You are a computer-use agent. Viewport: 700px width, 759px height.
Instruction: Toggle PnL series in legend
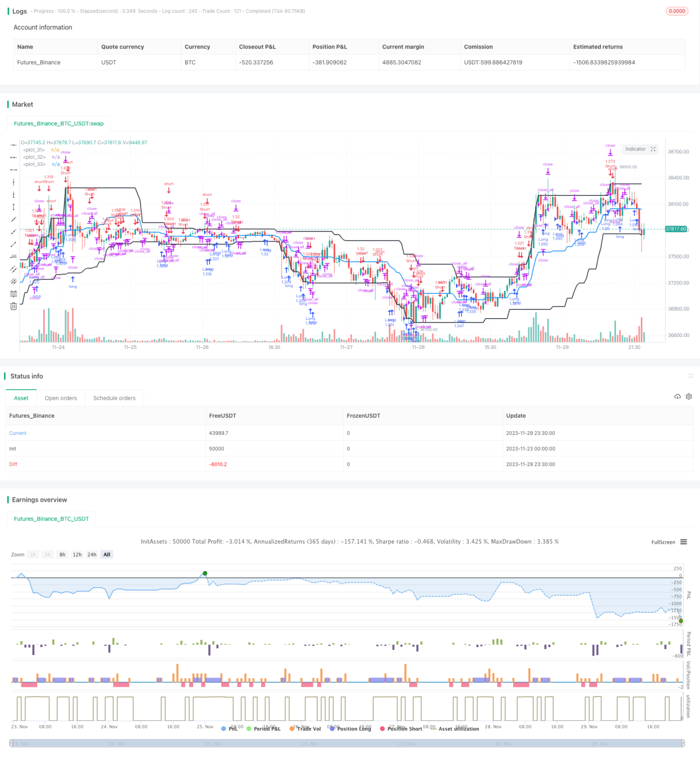coord(229,729)
